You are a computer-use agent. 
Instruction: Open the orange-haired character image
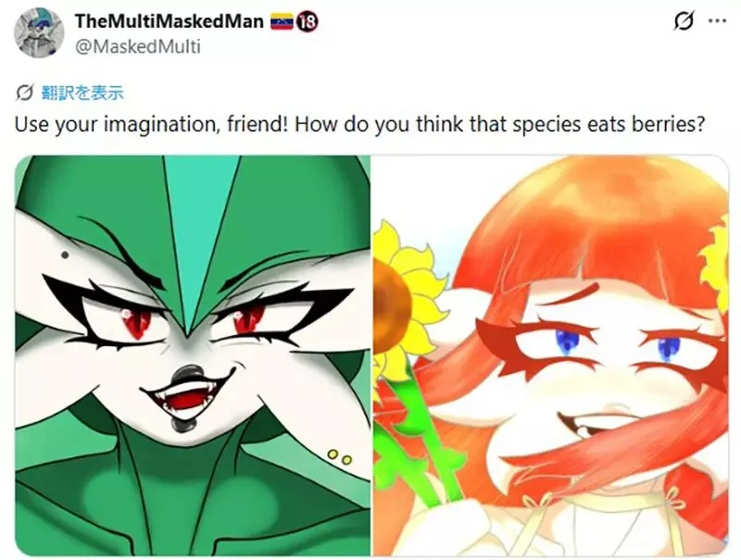(550, 355)
